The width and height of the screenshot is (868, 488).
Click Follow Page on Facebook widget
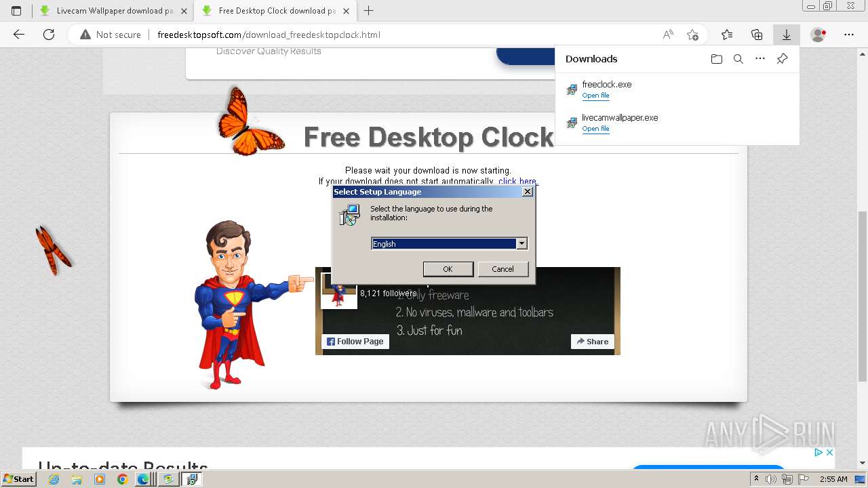355,342
